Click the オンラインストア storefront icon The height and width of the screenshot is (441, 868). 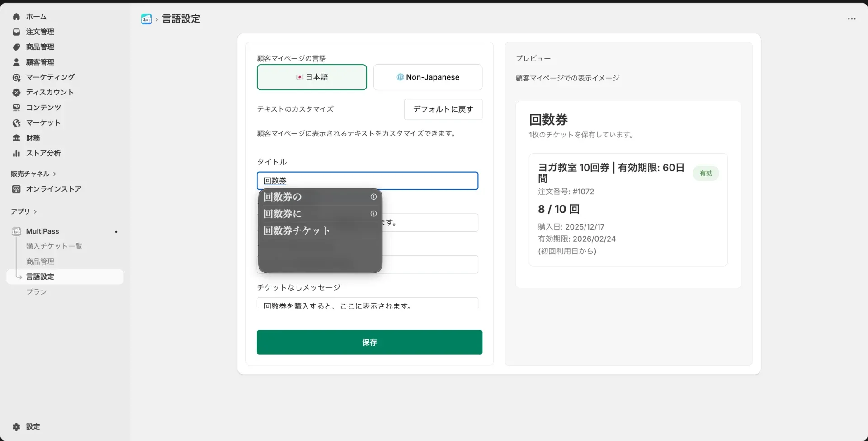tap(16, 189)
